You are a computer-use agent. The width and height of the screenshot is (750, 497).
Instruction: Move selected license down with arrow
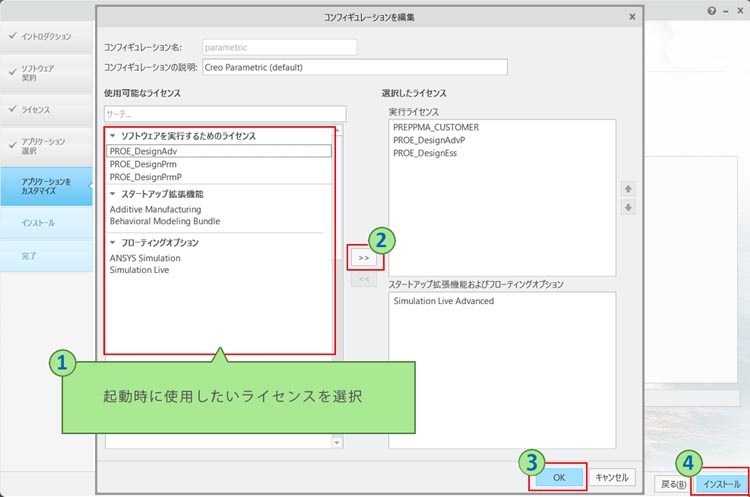628,208
